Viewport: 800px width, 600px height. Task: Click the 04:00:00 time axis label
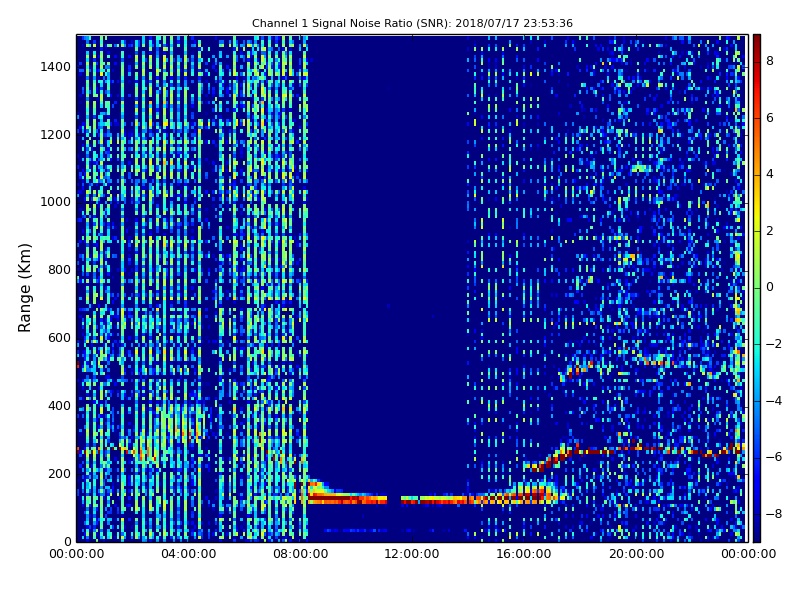click(x=189, y=554)
